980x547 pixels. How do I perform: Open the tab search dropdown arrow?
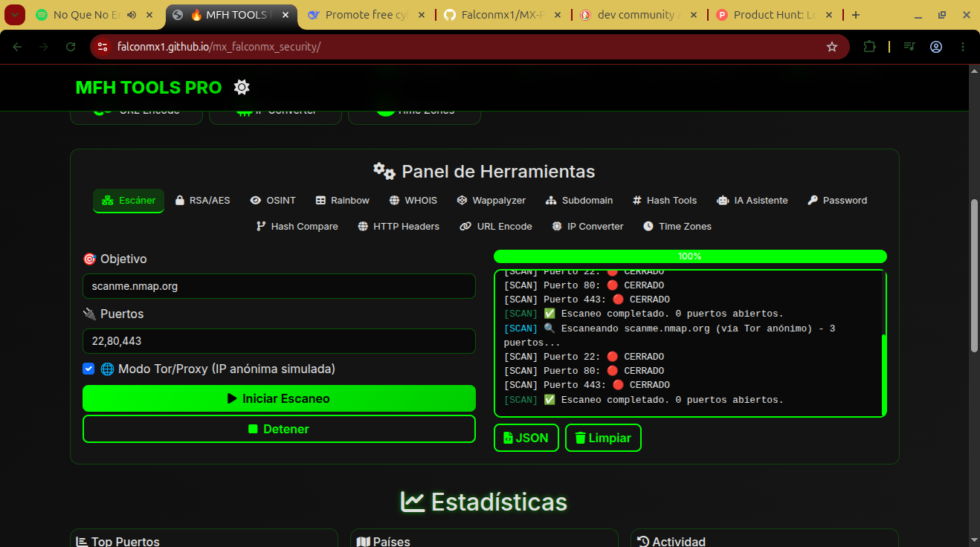[15, 15]
